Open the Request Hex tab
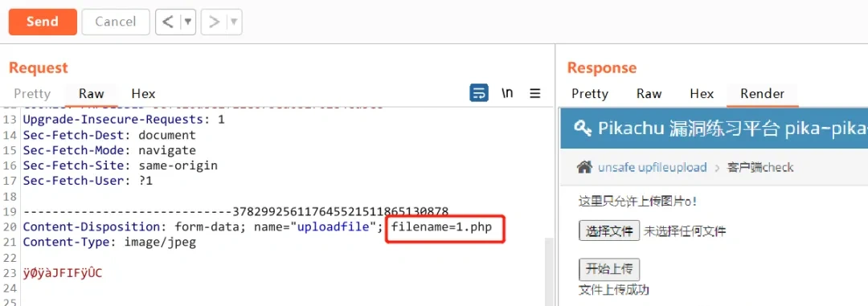The image size is (868, 306). 143,94
